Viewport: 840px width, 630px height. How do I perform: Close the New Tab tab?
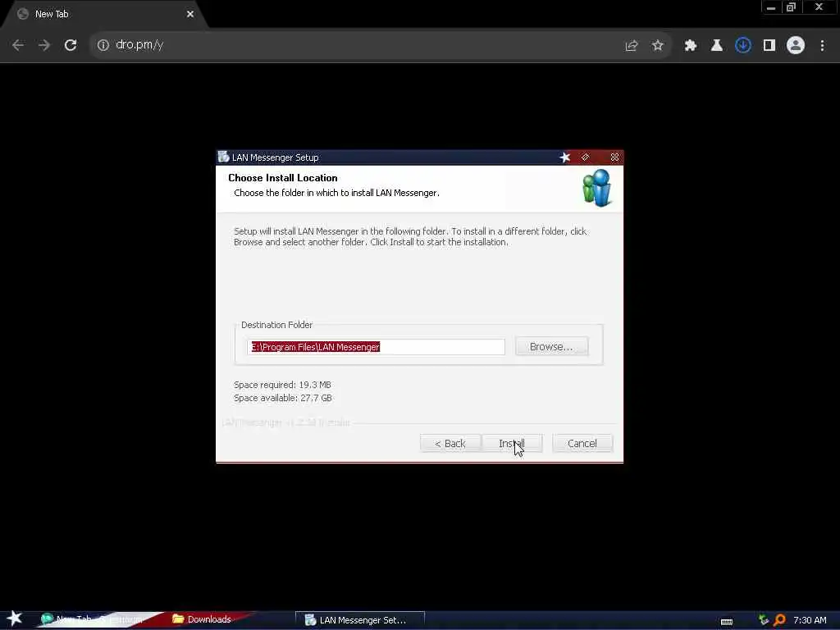coord(190,14)
